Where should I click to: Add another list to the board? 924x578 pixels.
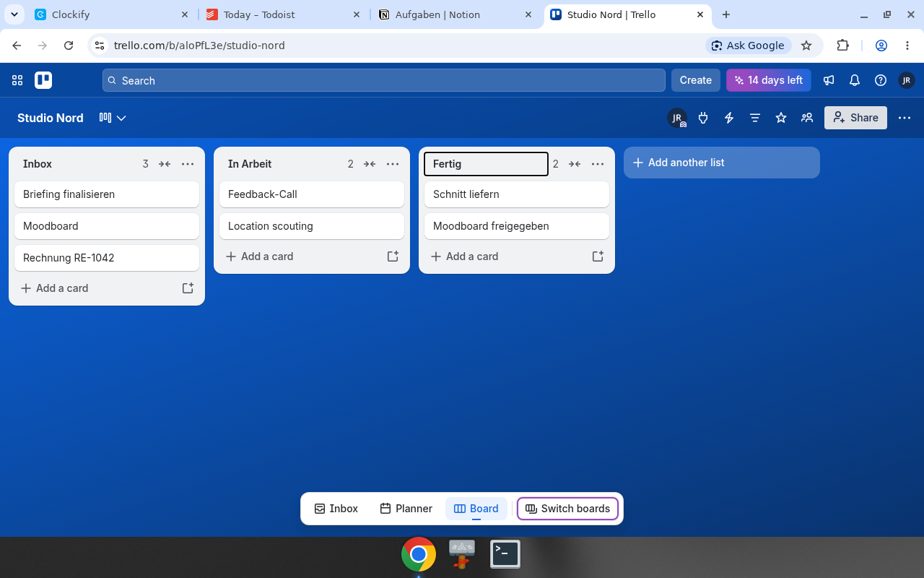(722, 163)
